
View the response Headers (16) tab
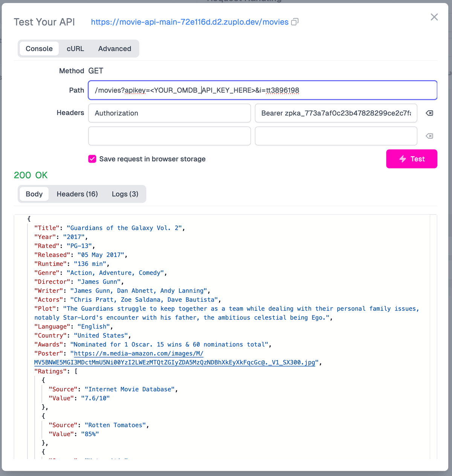point(77,194)
